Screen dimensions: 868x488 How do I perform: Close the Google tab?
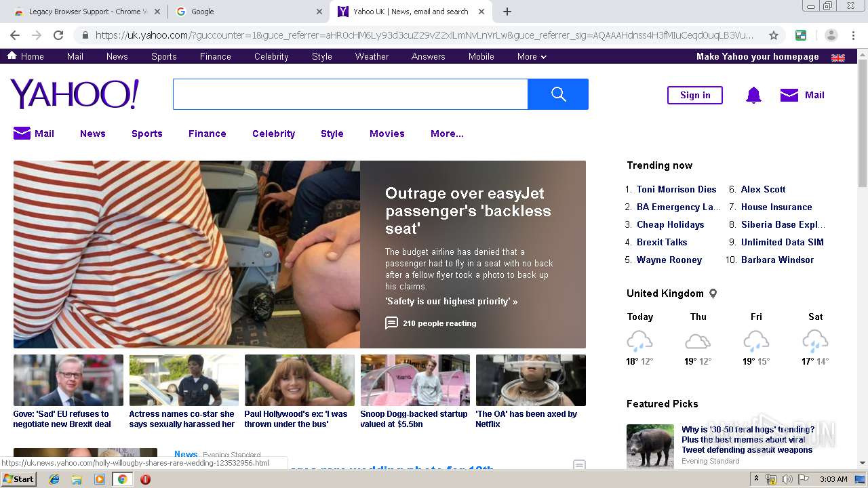pos(319,12)
